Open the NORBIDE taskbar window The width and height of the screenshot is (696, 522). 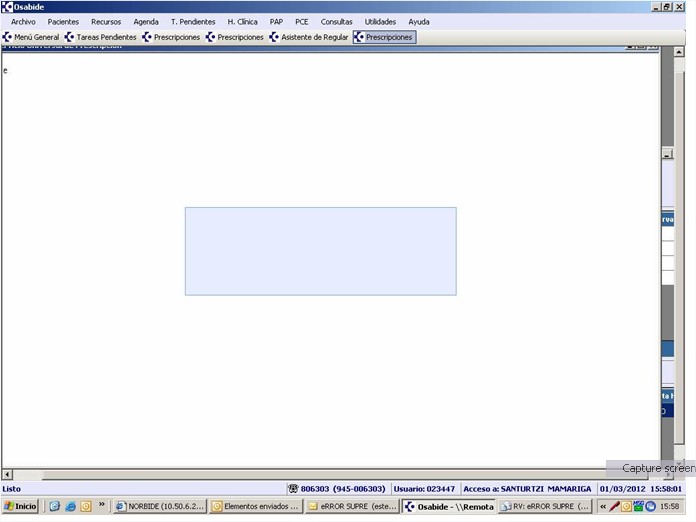[x=158, y=506]
